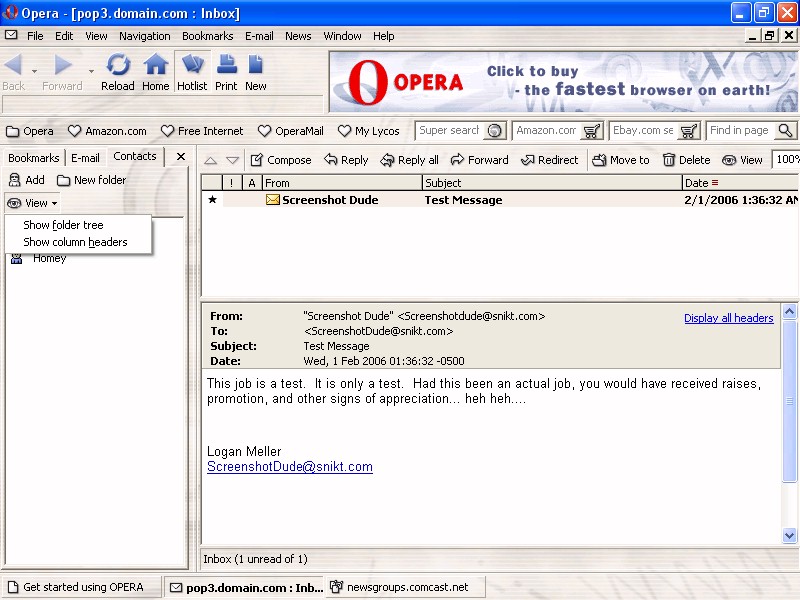The width and height of the screenshot is (800, 600).
Task: Click the Opera banner advertisement
Action: coord(563,82)
